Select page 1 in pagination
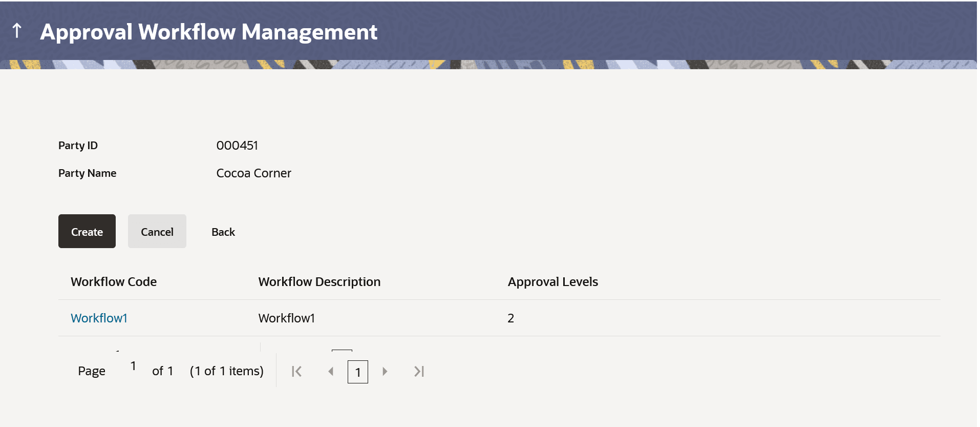 click(x=358, y=372)
